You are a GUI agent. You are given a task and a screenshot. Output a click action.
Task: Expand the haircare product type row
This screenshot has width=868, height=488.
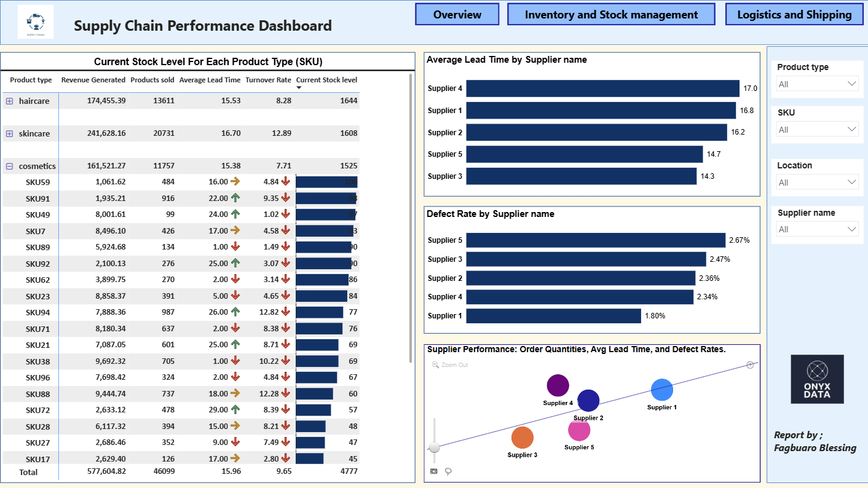(9, 101)
